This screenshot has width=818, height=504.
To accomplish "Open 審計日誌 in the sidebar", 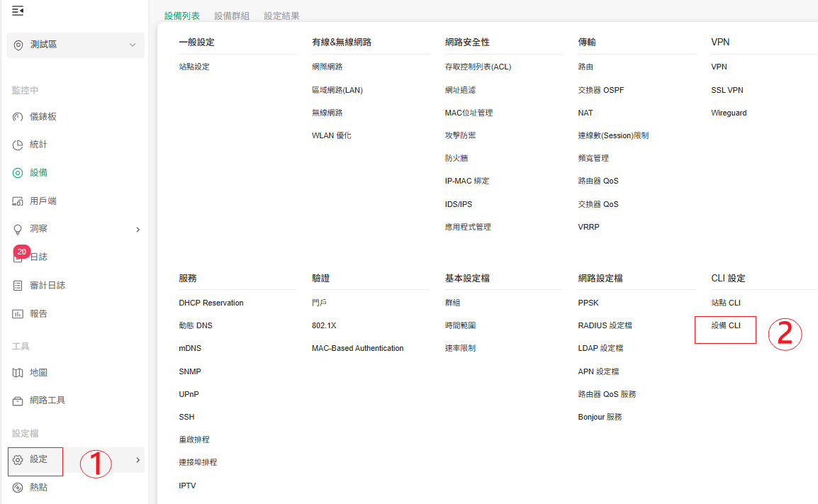I will pos(47,286).
